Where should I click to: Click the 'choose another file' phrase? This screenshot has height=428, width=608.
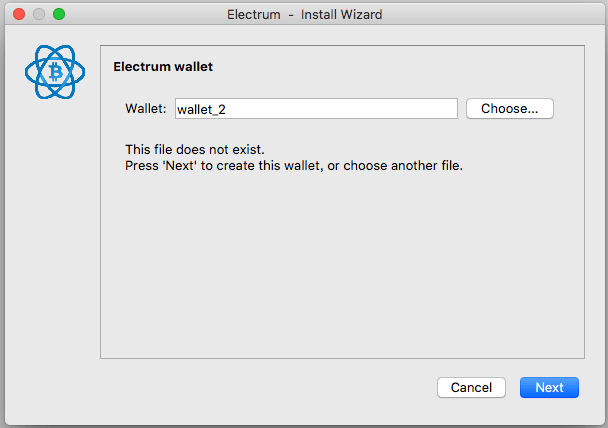pos(409,165)
